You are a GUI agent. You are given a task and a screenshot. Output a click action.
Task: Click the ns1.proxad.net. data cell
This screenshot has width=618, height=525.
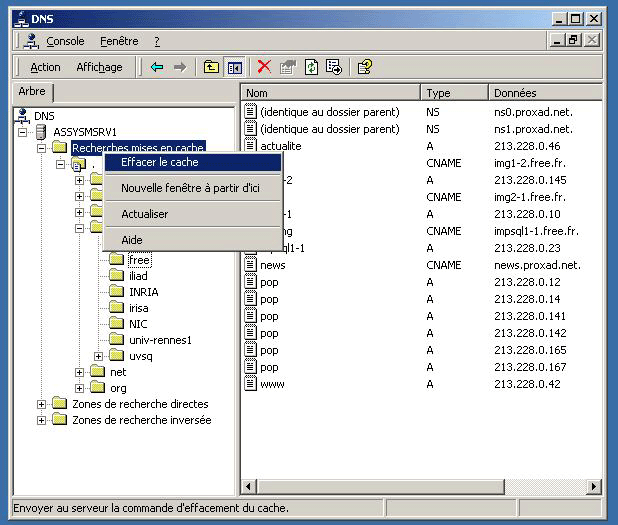point(534,129)
